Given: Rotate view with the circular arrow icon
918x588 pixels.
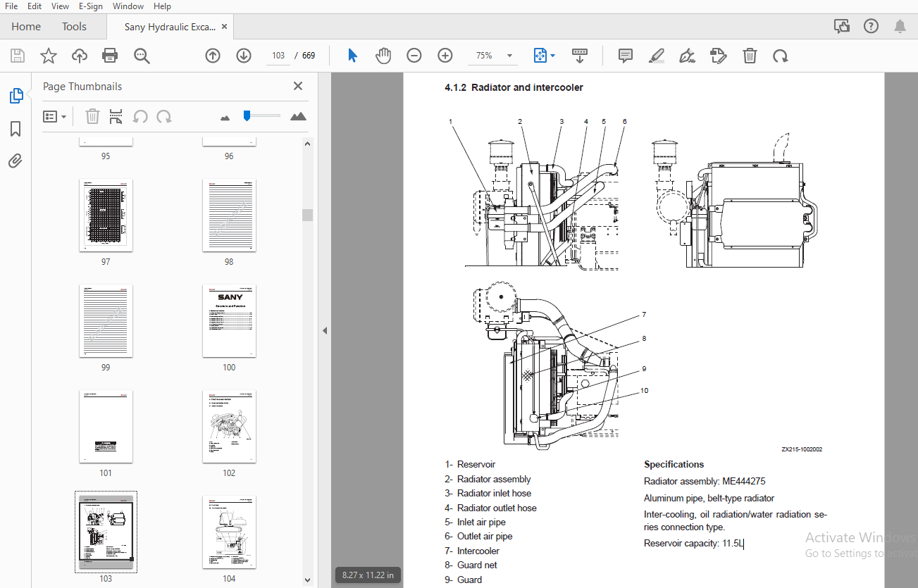Looking at the screenshot, I should tap(780, 56).
